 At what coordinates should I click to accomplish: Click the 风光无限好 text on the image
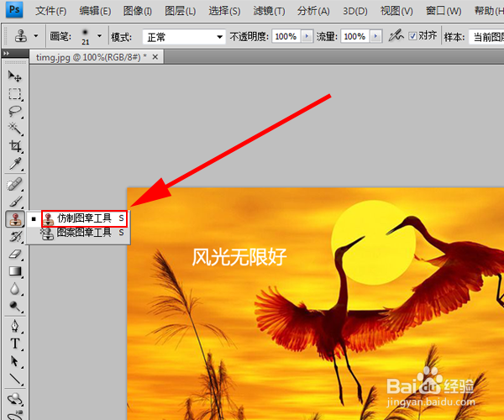click(239, 257)
